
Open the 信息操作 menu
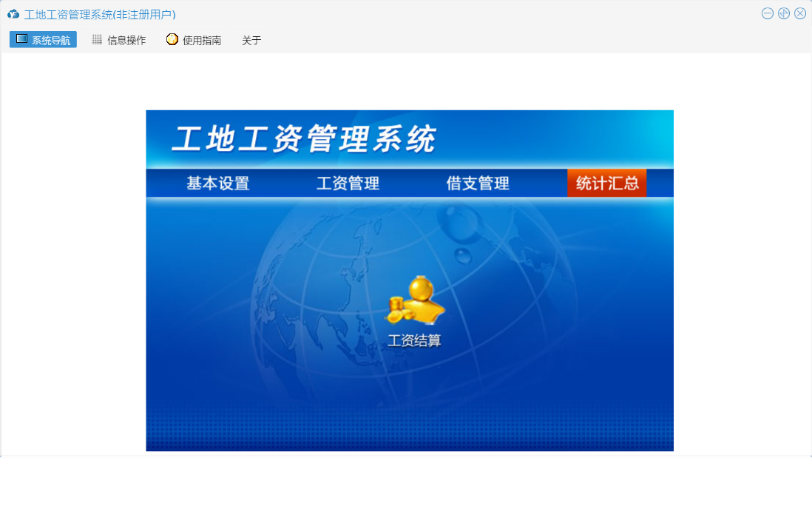point(126,40)
